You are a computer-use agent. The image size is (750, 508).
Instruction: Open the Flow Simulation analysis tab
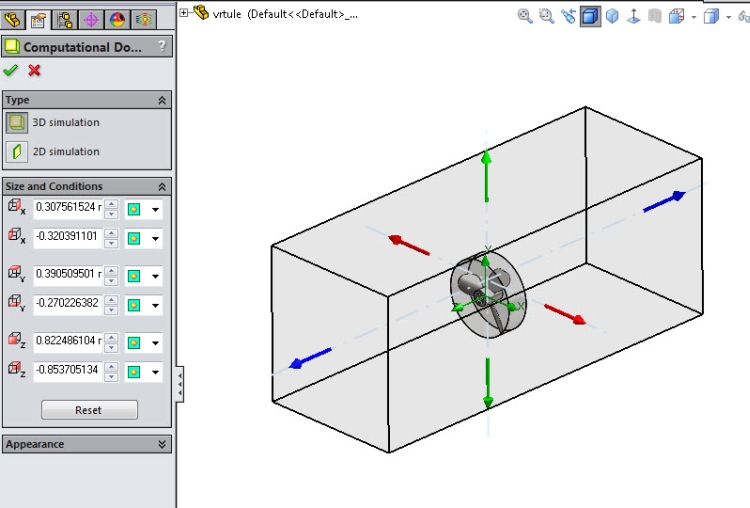(x=143, y=20)
